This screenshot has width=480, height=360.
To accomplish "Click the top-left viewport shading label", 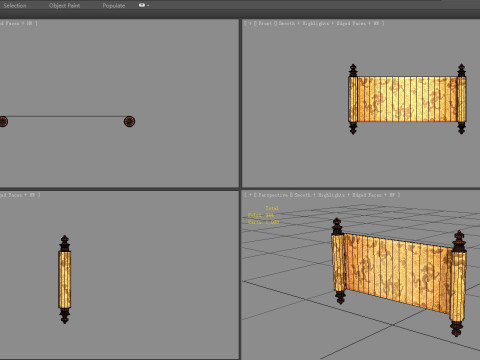I will 17,23.
